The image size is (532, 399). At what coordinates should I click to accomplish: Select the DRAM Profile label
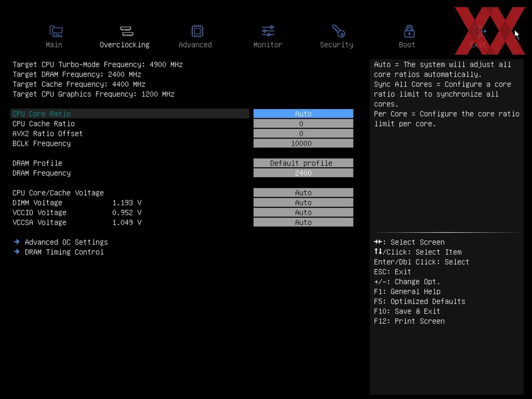coord(37,163)
